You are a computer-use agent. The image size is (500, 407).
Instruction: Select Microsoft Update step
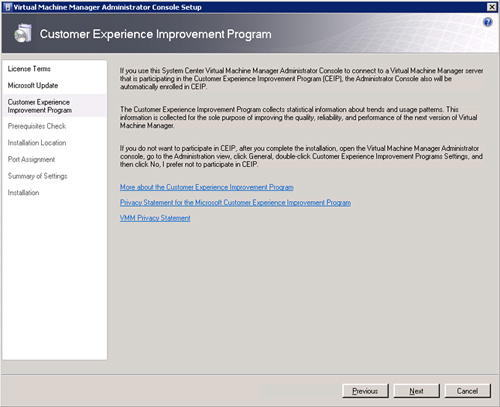(33, 85)
